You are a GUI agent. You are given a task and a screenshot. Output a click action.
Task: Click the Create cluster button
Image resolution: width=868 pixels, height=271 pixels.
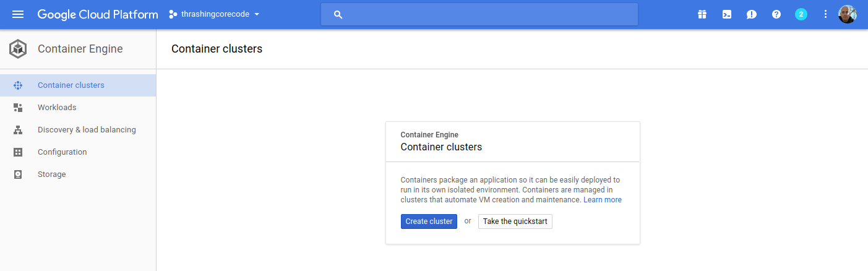click(x=429, y=222)
